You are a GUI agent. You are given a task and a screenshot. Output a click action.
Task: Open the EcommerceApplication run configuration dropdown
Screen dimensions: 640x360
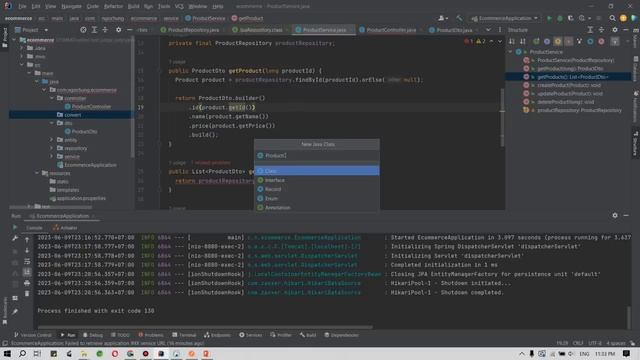coord(505,18)
